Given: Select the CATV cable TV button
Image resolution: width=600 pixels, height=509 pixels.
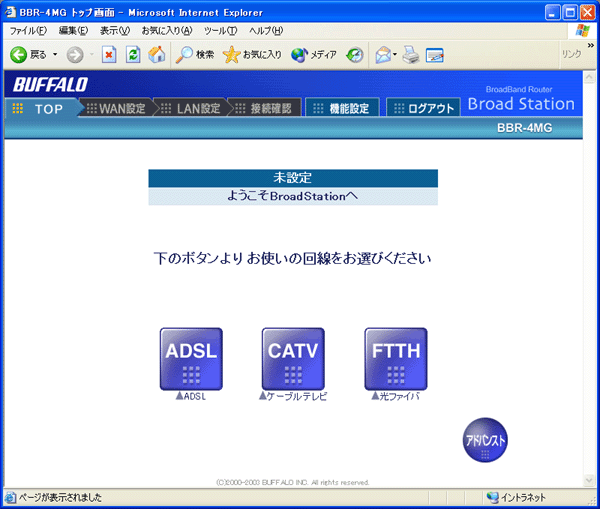Looking at the screenshot, I should pyautogui.click(x=292, y=358).
